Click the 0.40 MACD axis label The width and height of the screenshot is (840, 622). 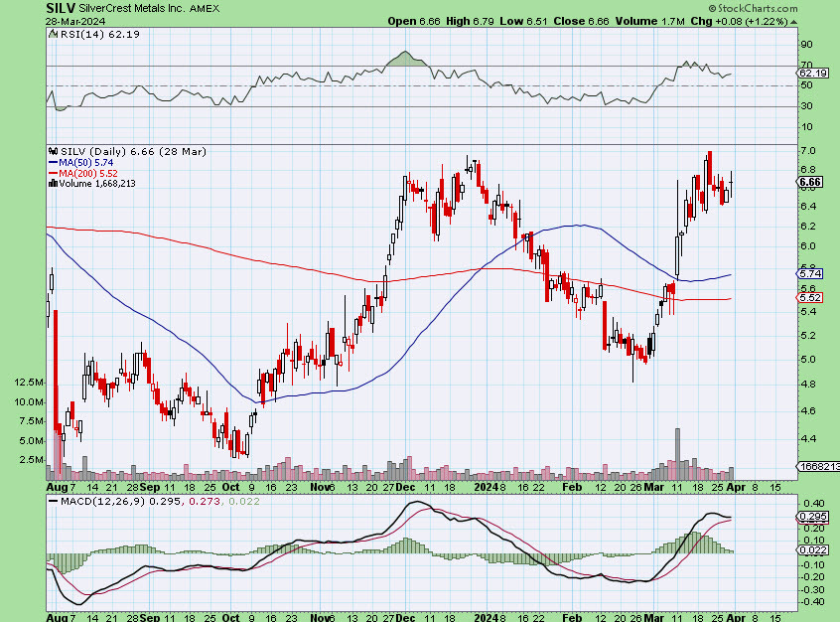click(813, 504)
